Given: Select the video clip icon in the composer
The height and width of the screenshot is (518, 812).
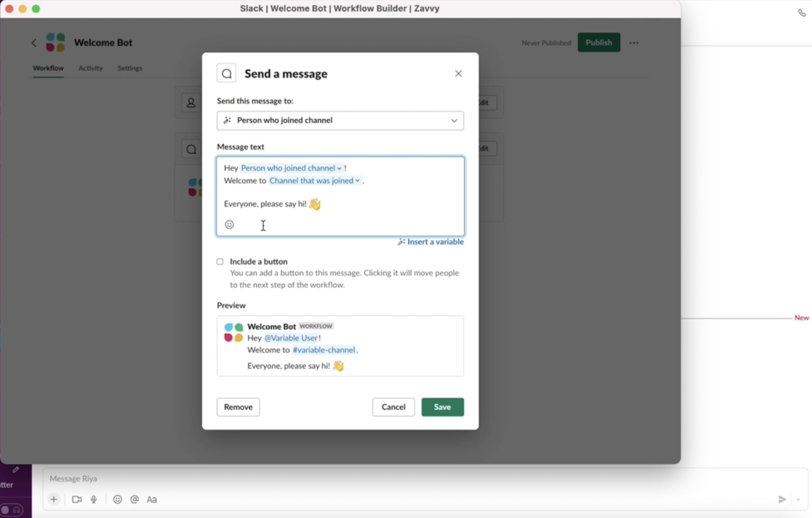Looking at the screenshot, I should pyautogui.click(x=76, y=499).
